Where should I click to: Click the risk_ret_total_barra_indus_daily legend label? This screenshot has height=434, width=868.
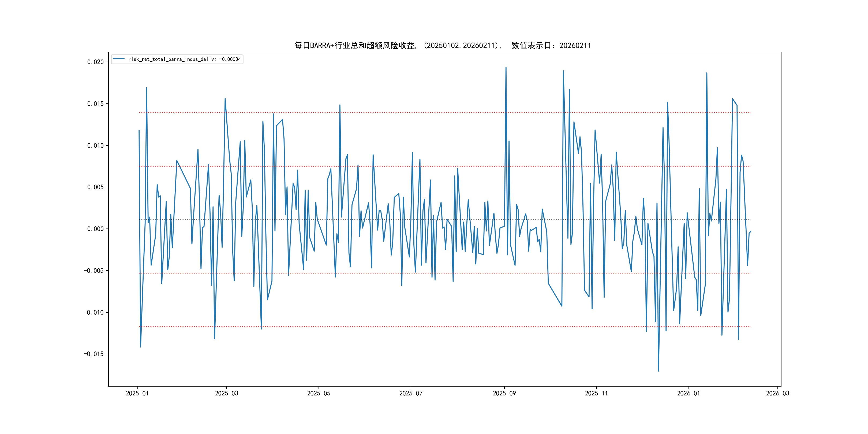pos(184,59)
